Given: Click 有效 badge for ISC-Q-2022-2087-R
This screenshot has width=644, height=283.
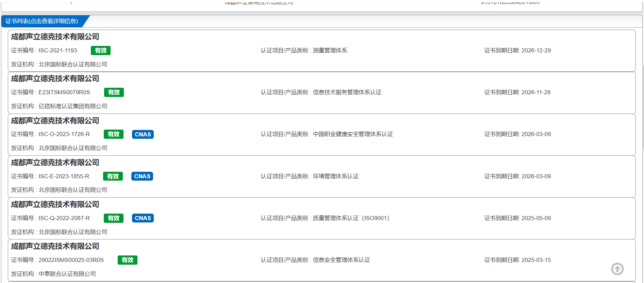Looking at the screenshot, I should pos(114,218).
